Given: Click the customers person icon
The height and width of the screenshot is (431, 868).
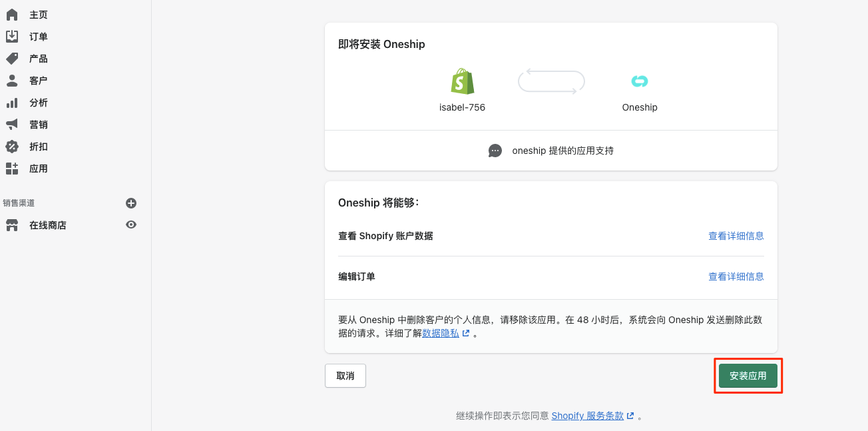Looking at the screenshot, I should pos(12,81).
